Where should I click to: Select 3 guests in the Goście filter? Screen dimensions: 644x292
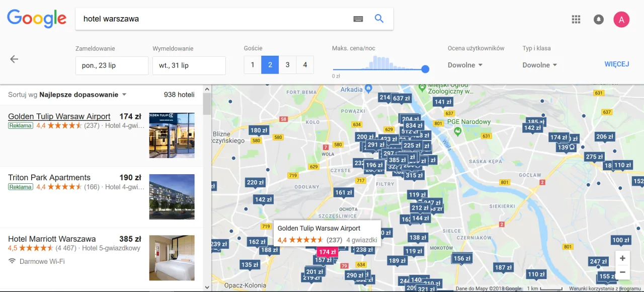pos(287,64)
